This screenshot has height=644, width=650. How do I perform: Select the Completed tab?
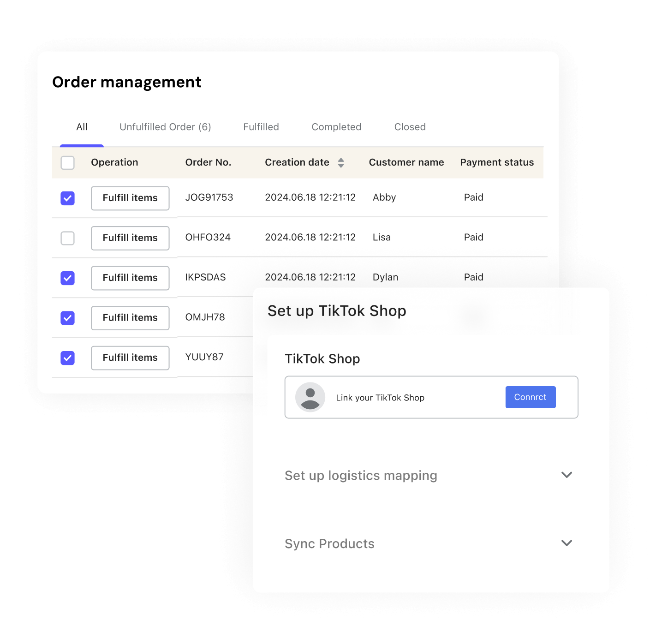[x=336, y=127]
